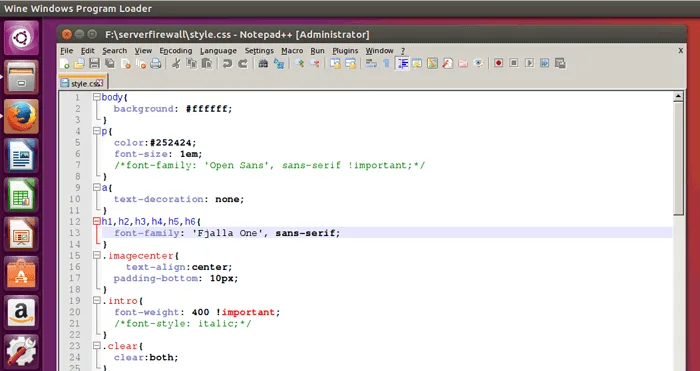700x371 pixels.
Task: Open the Run menu
Action: [x=317, y=50]
